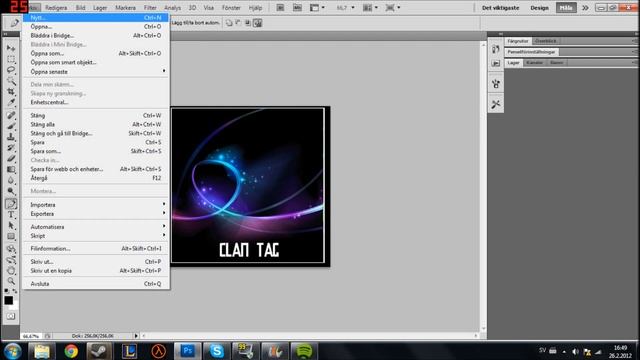
Task: Select the History Brush tool
Action: click(11, 148)
